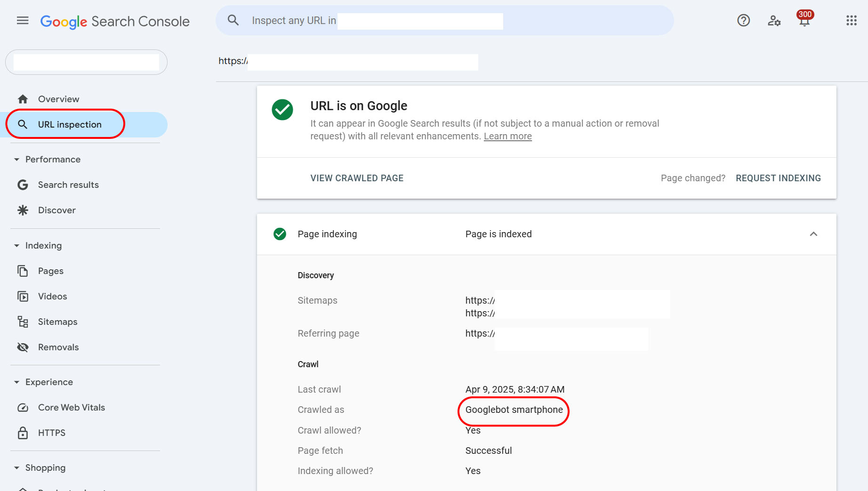Click the Indexing allowed? label
Image resolution: width=868 pixels, height=491 pixels.
pos(335,471)
